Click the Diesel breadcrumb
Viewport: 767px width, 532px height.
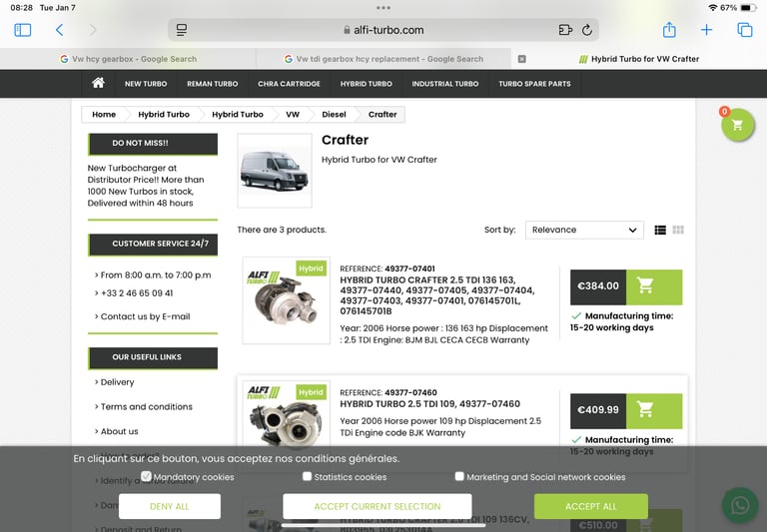(334, 115)
